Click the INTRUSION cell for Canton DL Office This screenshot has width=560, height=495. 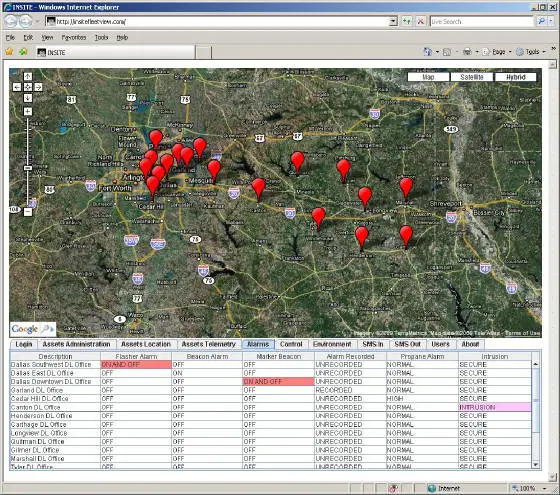tap(494, 407)
